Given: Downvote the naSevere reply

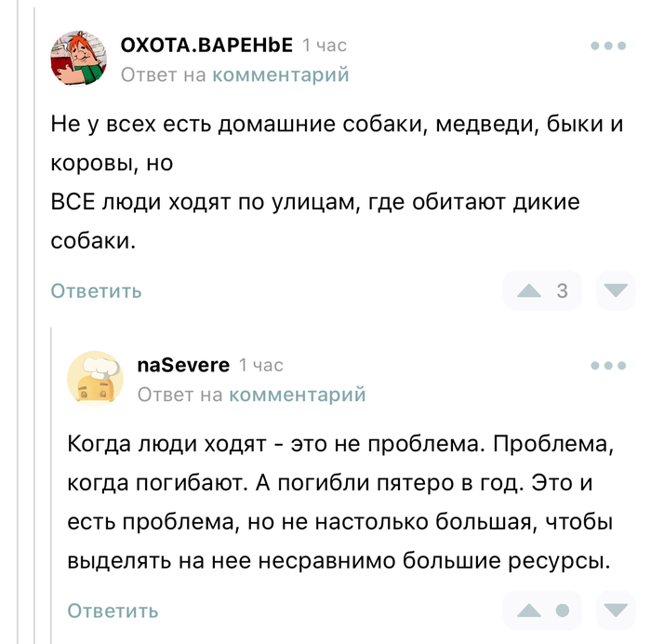Looking at the screenshot, I should tap(615, 610).
